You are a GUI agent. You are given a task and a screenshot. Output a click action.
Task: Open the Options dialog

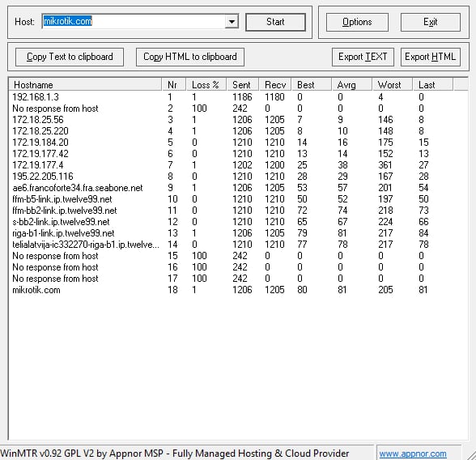pyautogui.click(x=357, y=22)
